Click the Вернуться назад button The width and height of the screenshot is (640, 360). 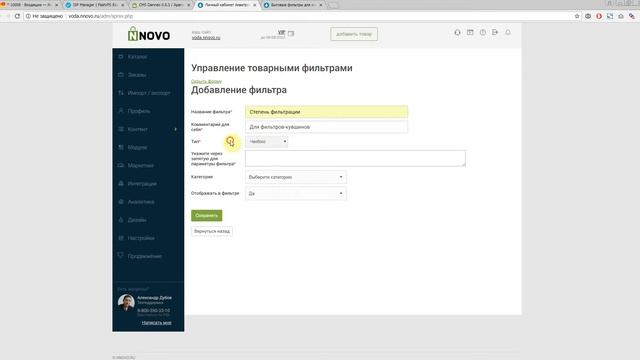click(x=212, y=231)
